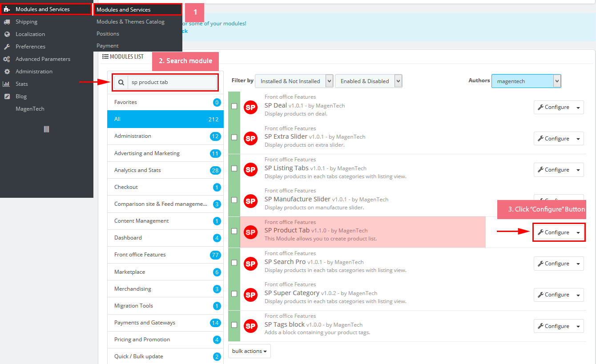
Task: Open the Authors dropdown showing magentech
Action: (x=526, y=81)
